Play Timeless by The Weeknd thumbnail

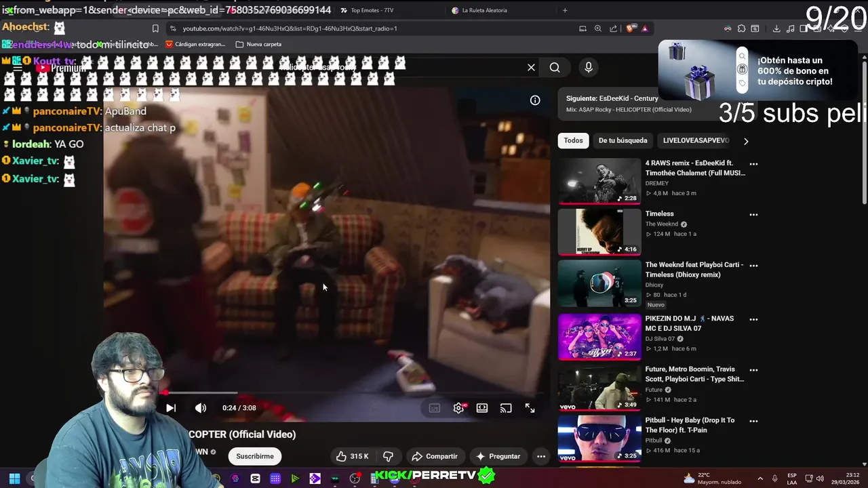(x=599, y=232)
